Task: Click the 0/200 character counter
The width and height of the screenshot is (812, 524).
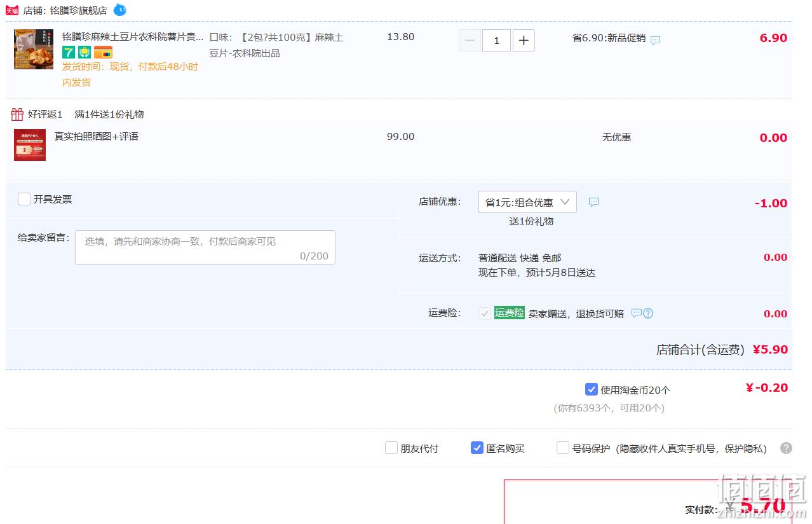Action: click(315, 256)
